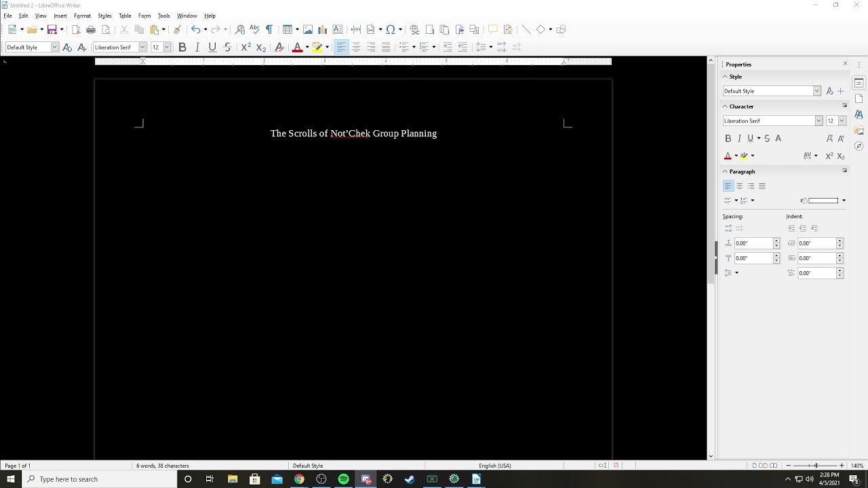Image resolution: width=868 pixels, height=488 pixels.
Task: Collapse the Paragraph section in sidebar
Action: click(x=725, y=171)
